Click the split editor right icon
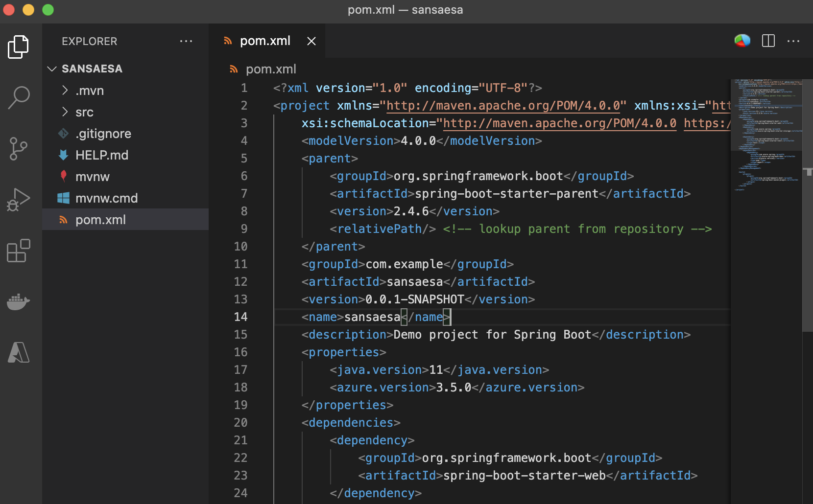 (x=768, y=41)
